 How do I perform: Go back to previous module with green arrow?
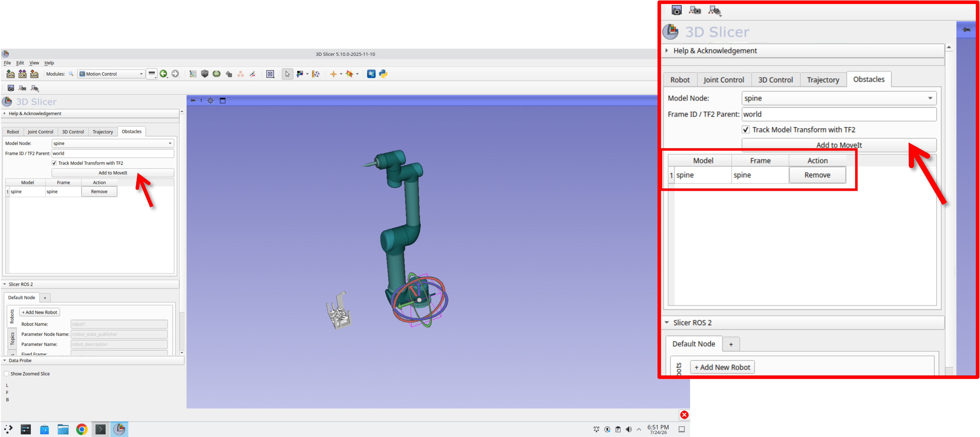click(163, 74)
